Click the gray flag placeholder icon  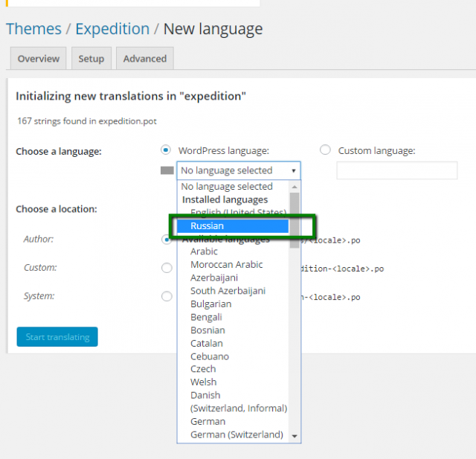tap(167, 170)
